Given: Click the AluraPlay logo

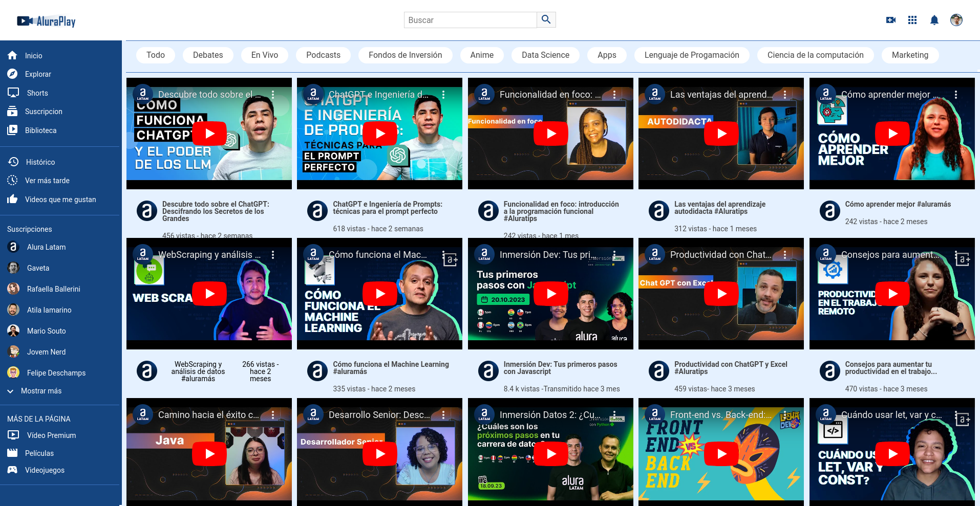Looking at the screenshot, I should (x=46, y=21).
